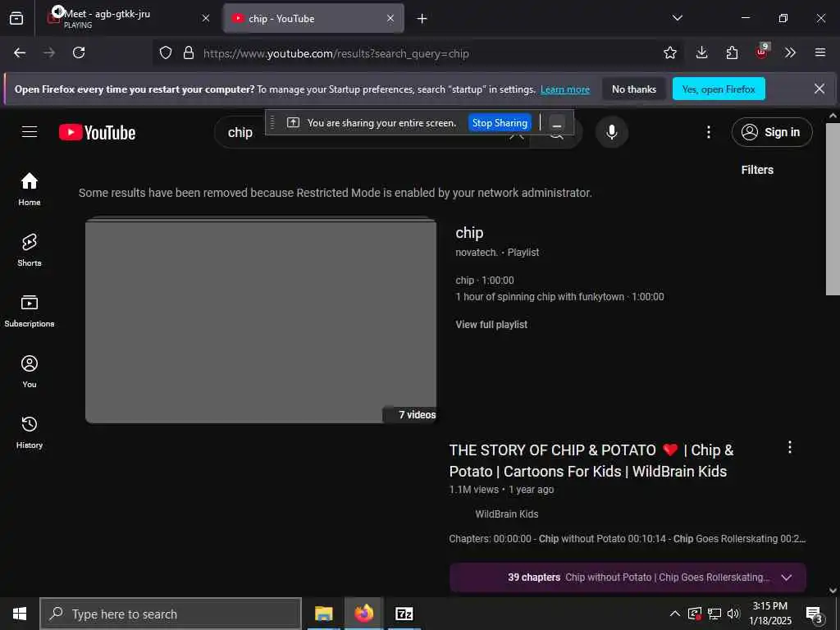The image size is (840, 630).
Task: Open the Learn more link
Action: (564, 89)
